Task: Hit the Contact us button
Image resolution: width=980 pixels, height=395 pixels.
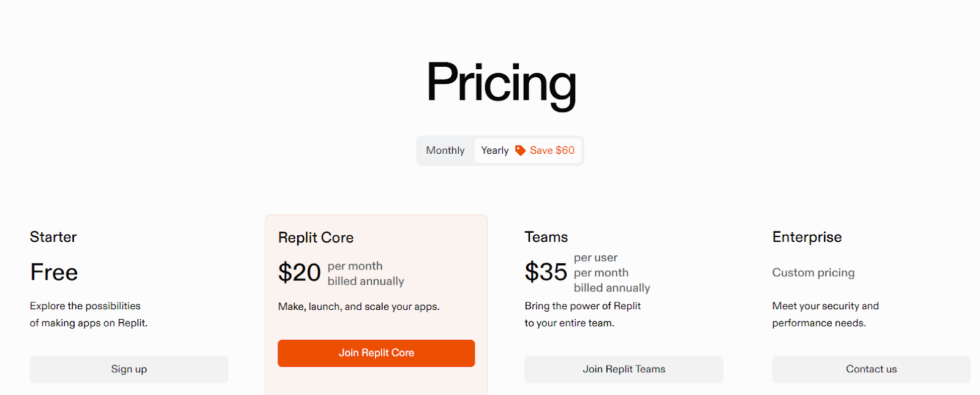Action: point(871,369)
